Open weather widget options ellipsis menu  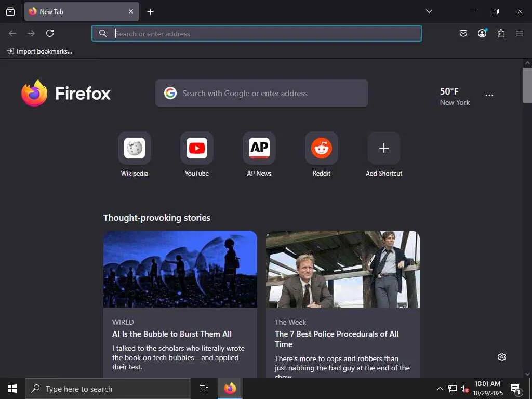(x=489, y=96)
